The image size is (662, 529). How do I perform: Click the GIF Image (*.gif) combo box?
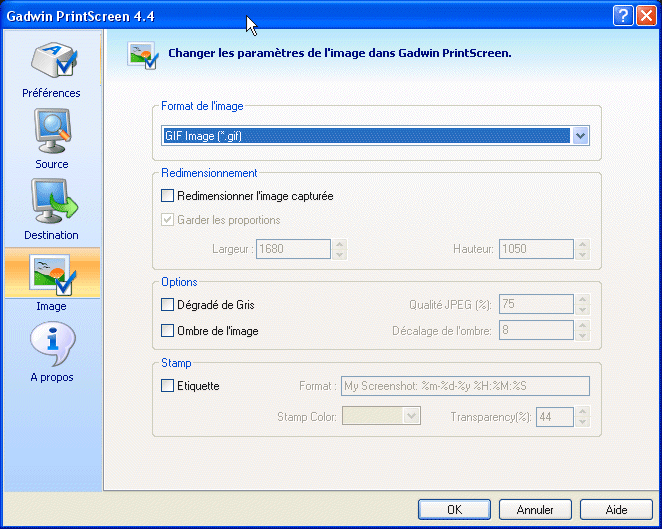pos(375,136)
